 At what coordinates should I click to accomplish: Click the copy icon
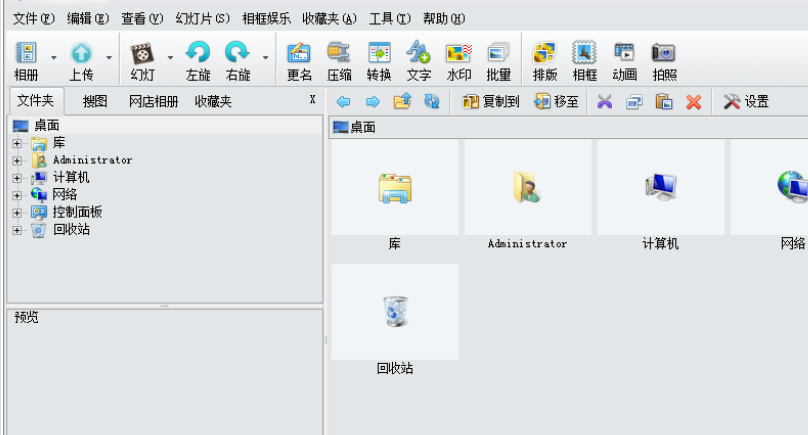634,102
